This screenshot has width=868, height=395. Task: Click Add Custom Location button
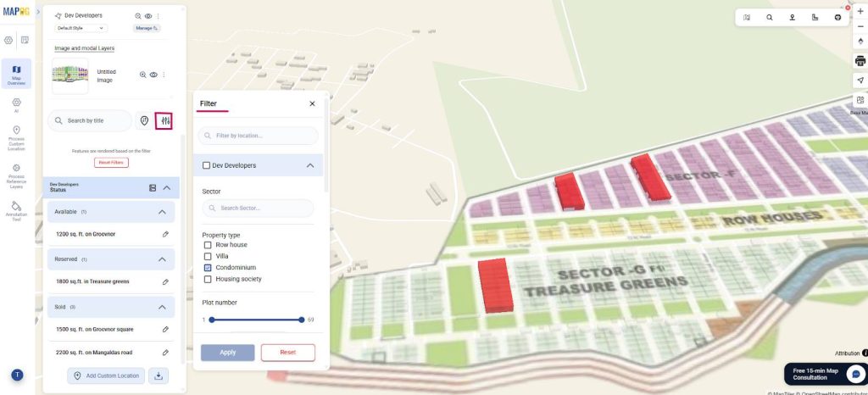(x=106, y=376)
